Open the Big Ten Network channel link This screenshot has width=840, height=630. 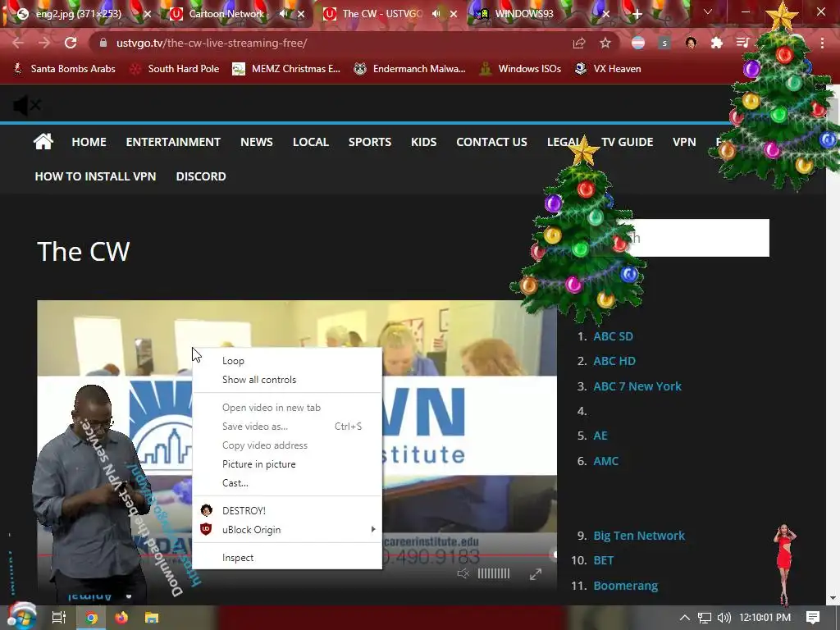(638, 535)
